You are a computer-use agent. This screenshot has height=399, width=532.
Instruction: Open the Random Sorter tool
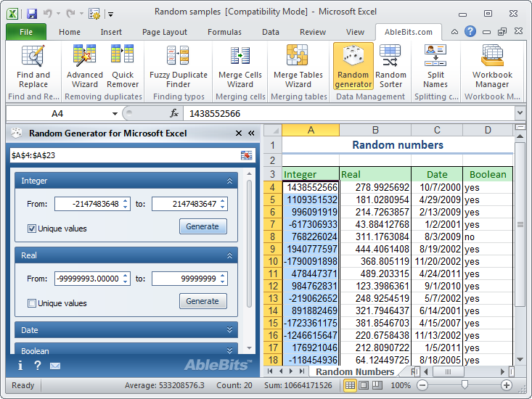pyautogui.click(x=390, y=67)
